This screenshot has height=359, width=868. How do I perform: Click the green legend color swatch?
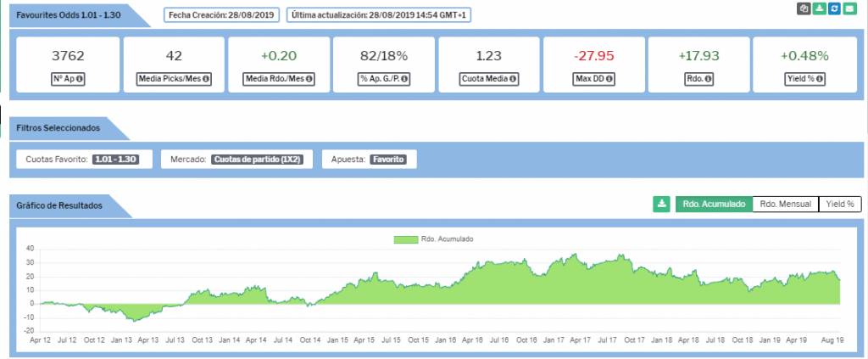pyautogui.click(x=405, y=239)
